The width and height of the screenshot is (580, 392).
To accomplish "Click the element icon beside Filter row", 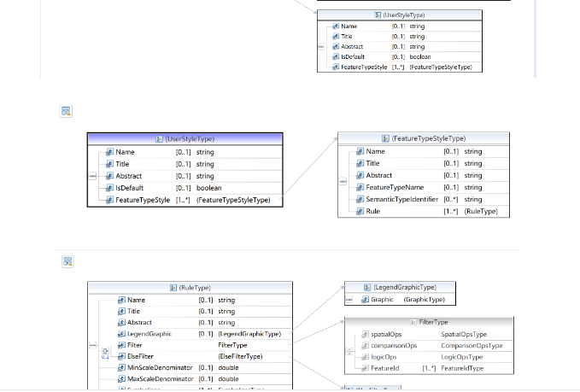I will pyautogui.click(x=121, y=345).
